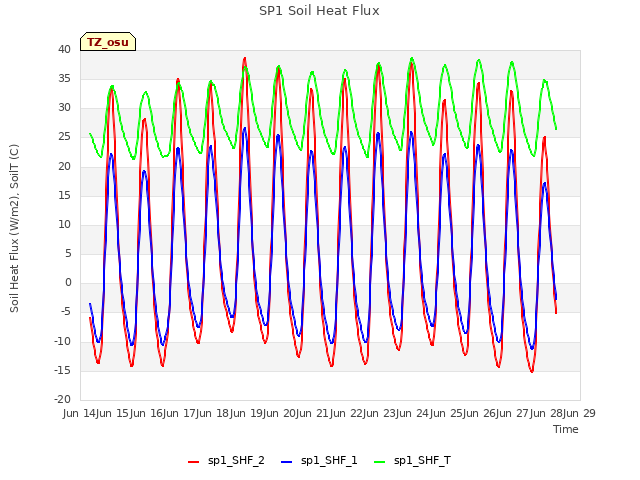Click the Jun 18 x-axis tick label
The height and width of the screenshot is (480, 640).
(x=213, y=413)
